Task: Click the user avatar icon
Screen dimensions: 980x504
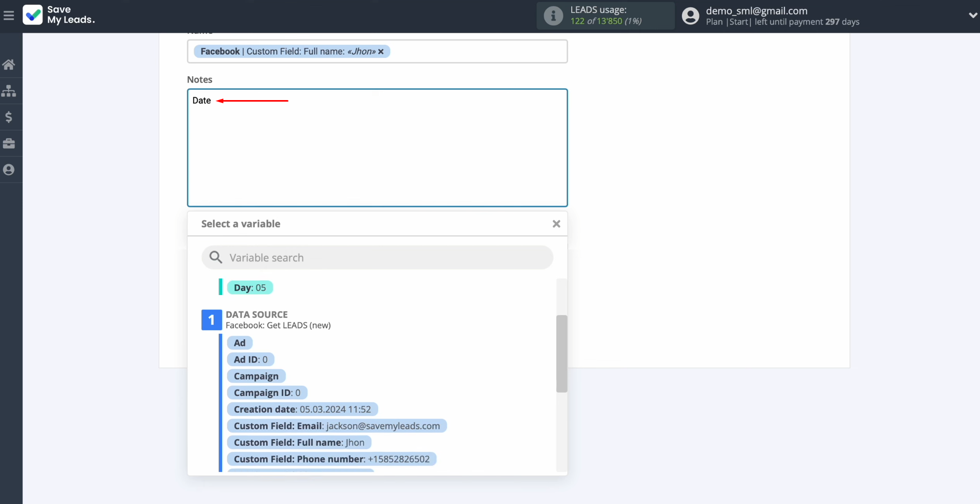Action: point(690,16)
